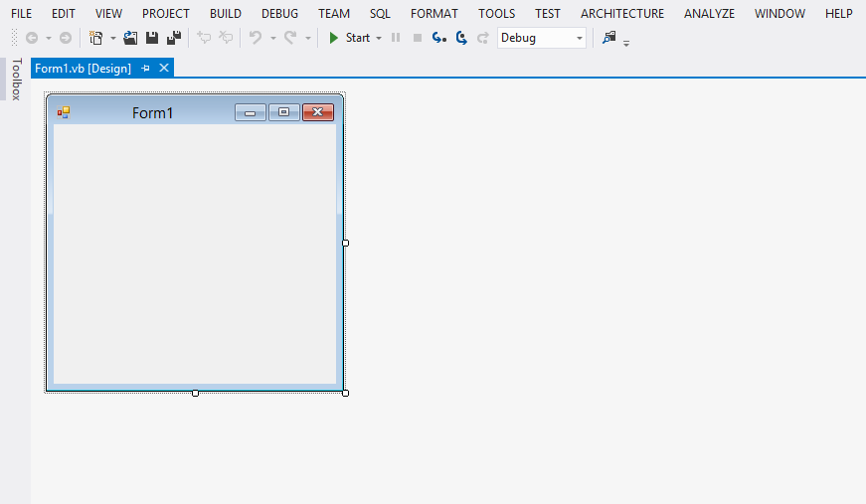Open the WINDOW menu
This screenshot has width=866, height=504.
779,13
